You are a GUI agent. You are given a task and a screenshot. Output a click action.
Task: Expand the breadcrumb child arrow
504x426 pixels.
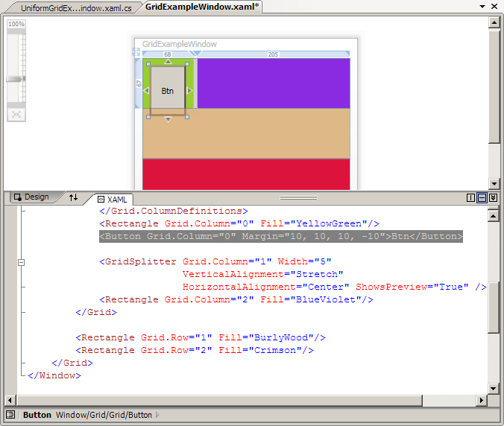[157, 415]
